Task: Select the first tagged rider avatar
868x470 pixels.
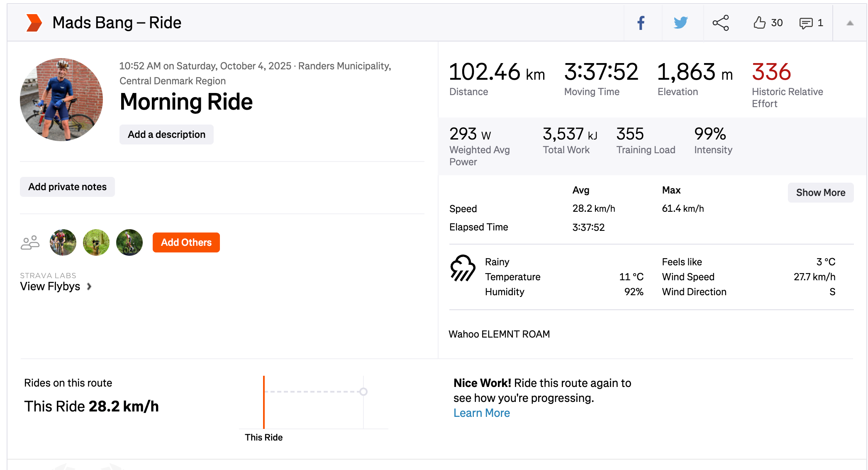Action: (63, 242)
